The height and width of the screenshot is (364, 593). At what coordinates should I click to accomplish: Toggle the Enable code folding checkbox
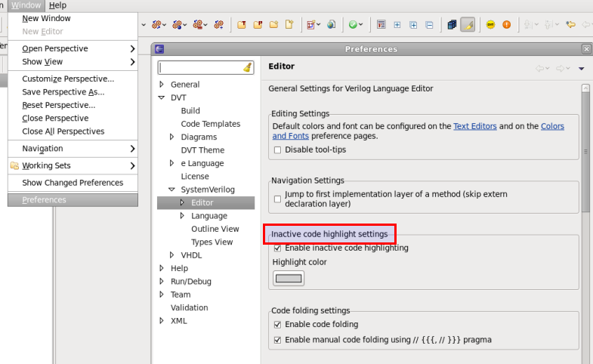[x=277, y=325]
